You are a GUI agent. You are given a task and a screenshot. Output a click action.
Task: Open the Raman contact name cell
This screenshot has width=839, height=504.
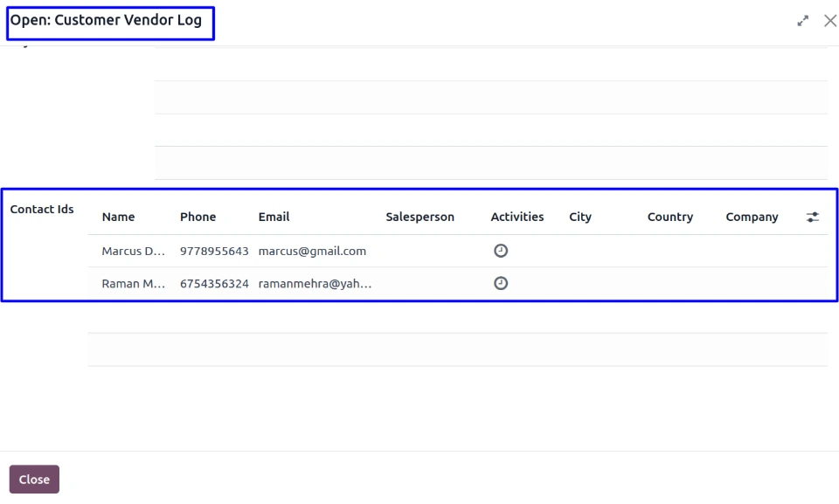pos(133,284)
